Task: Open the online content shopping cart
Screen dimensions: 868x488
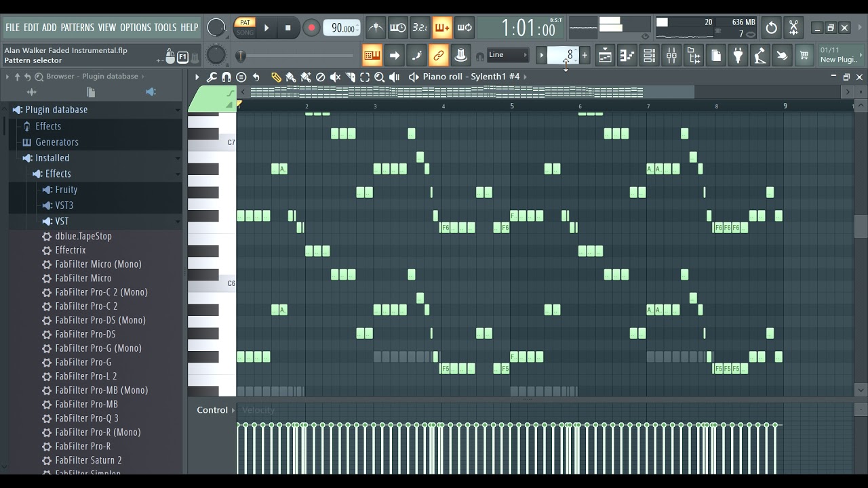Action: point(804,56)
